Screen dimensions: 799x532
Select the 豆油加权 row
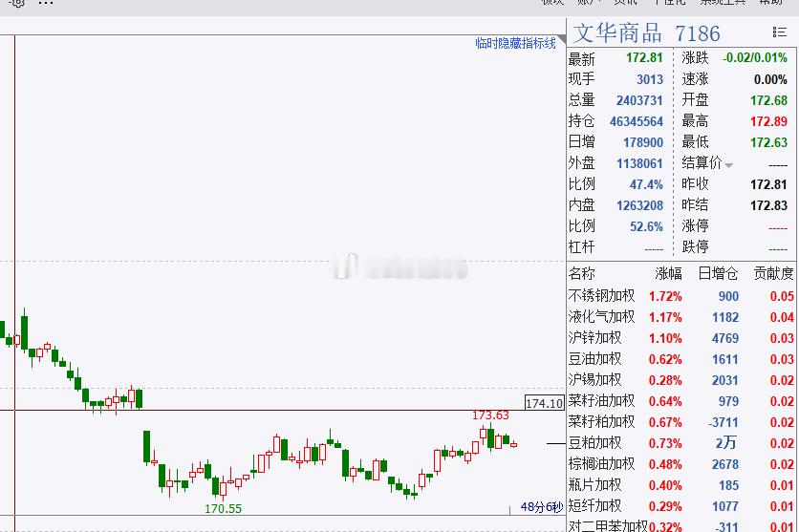tap(681, 359)
